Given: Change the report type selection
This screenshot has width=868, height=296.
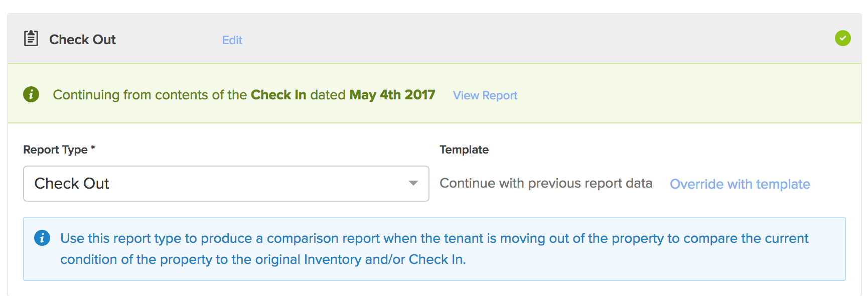Looking at the screenshot, I should (x=226, y=184).
